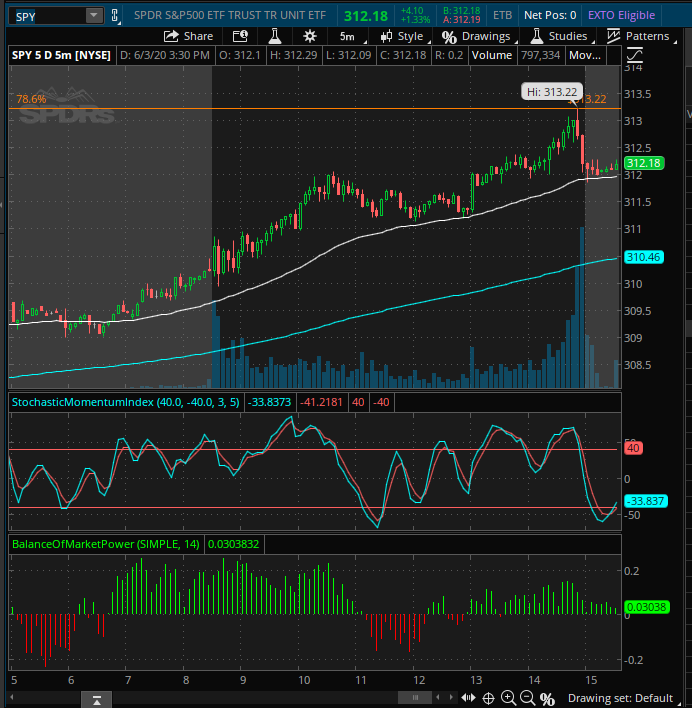Click the news/info card icon
The width and height of the screenshot is (692, 708).
pos(240,36)
